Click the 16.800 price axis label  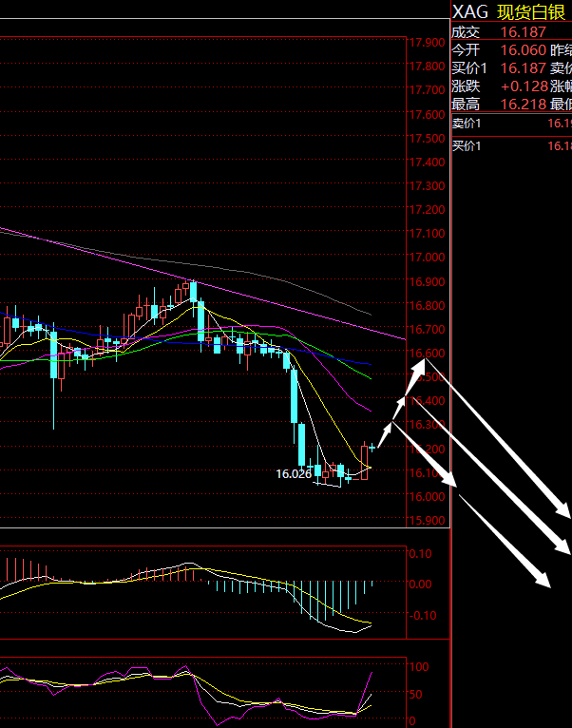click(x=427, y=306)
